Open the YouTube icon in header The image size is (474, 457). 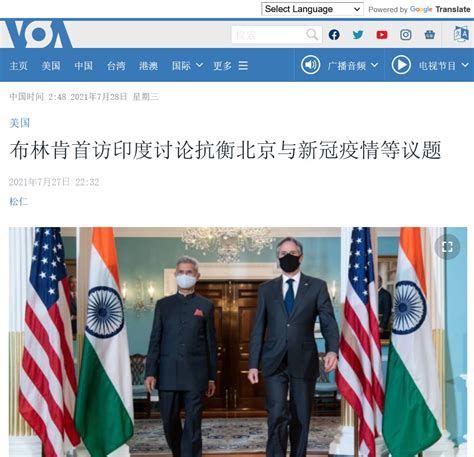point(382,35)
